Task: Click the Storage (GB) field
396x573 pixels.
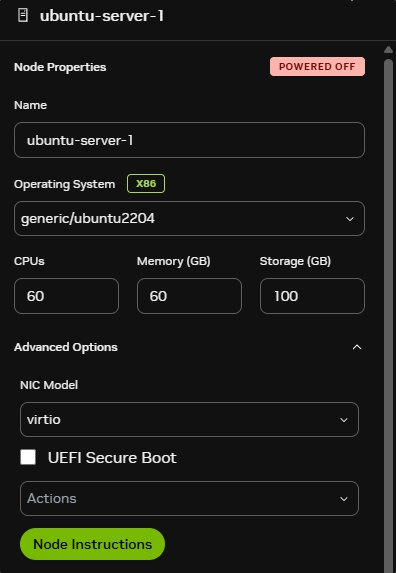Action: click(312, 296)
